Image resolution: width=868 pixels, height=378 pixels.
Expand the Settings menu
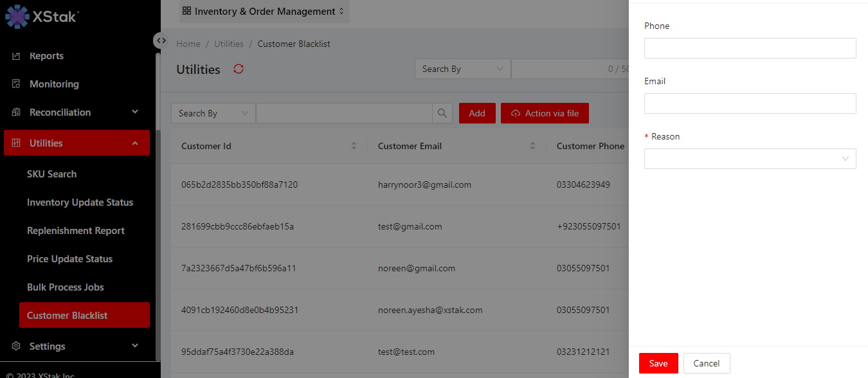tap(77, 346)
